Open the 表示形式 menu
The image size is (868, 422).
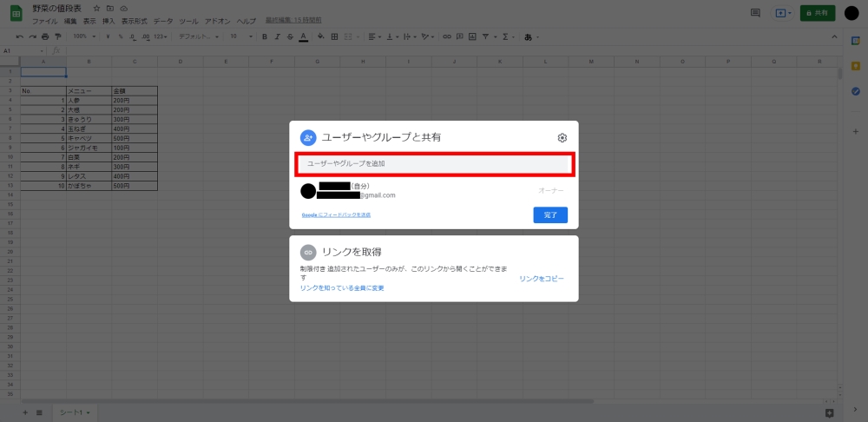click(134, 21)
